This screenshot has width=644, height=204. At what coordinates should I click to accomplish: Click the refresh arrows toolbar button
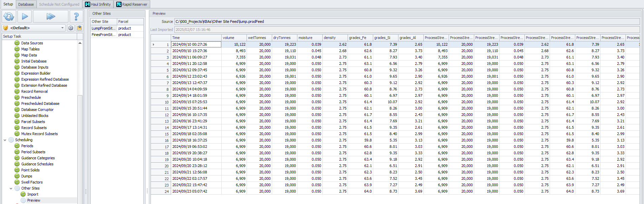9,16
